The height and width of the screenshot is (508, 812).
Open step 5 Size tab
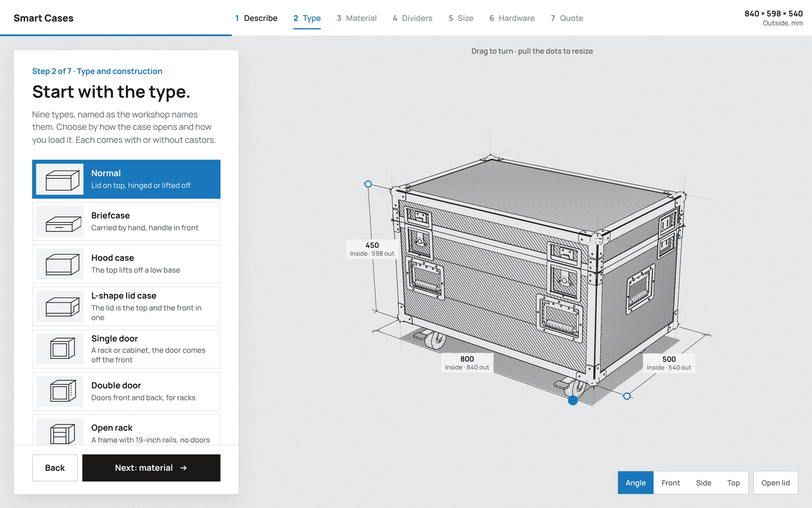tap(461, 18)
